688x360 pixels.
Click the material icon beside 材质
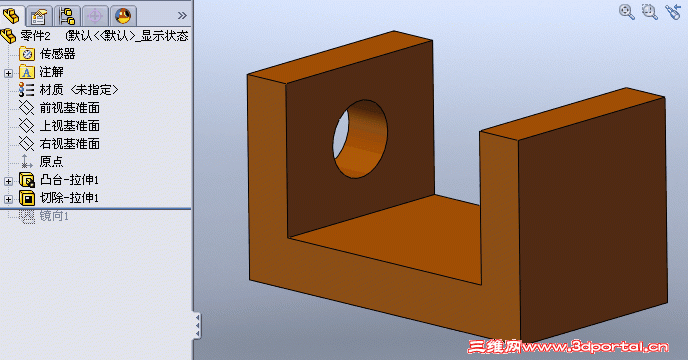pyautogui.click(x=26, y=90)
